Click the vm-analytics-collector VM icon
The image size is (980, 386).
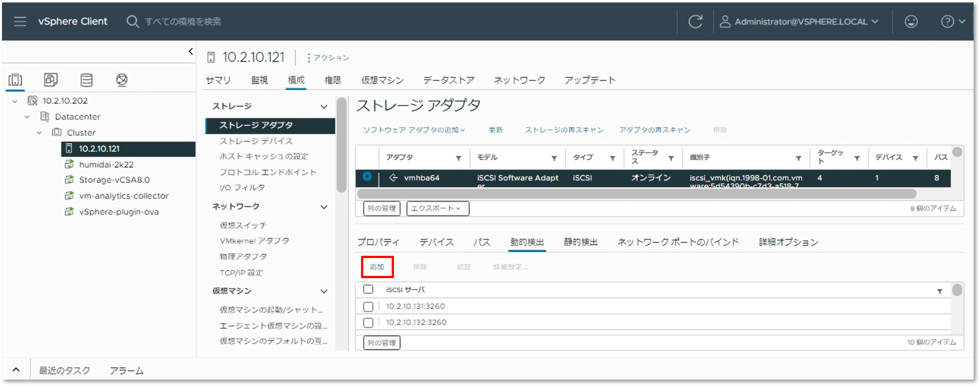pos(69,195)
